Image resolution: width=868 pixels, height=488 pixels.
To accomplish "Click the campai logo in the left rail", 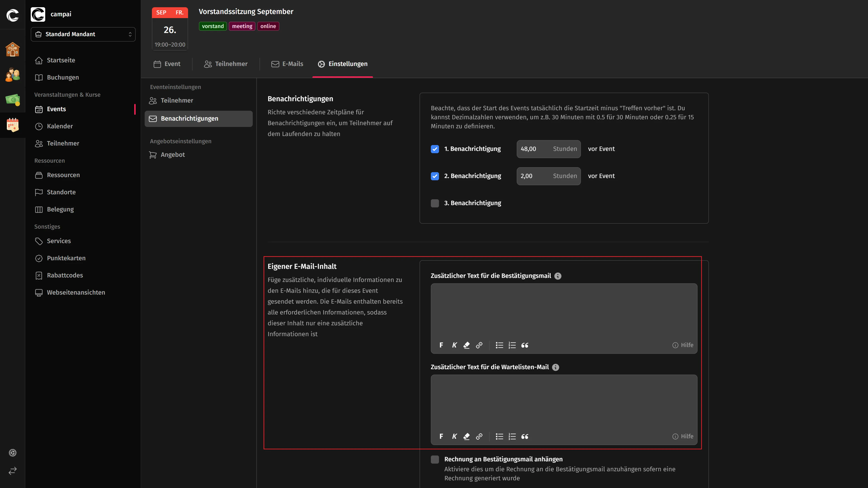I will tap(12, 15).
